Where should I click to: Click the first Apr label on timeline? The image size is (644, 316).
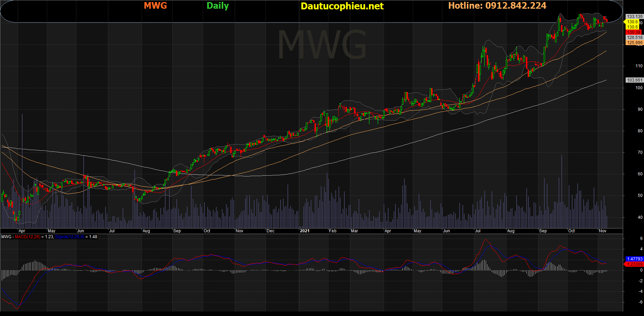[22, 231]
